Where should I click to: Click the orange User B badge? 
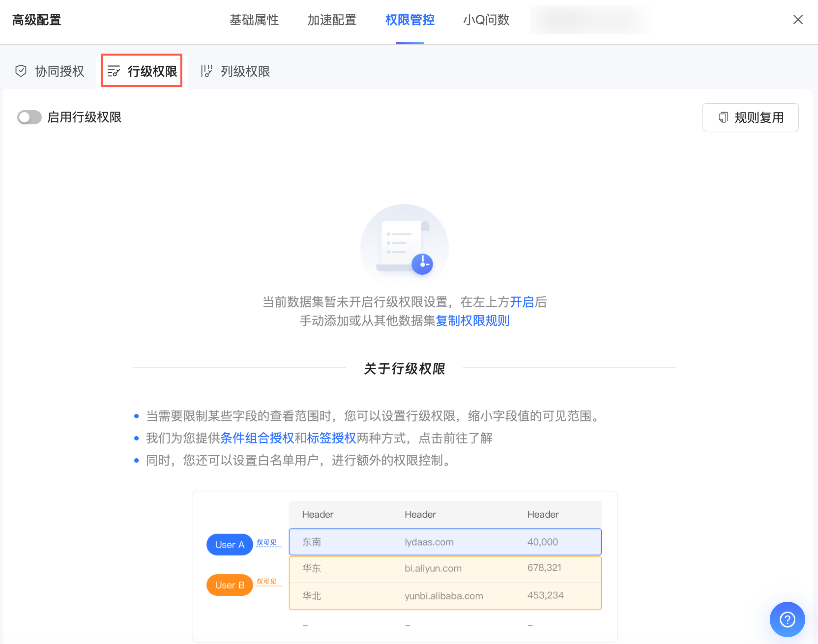pos(230,585)
